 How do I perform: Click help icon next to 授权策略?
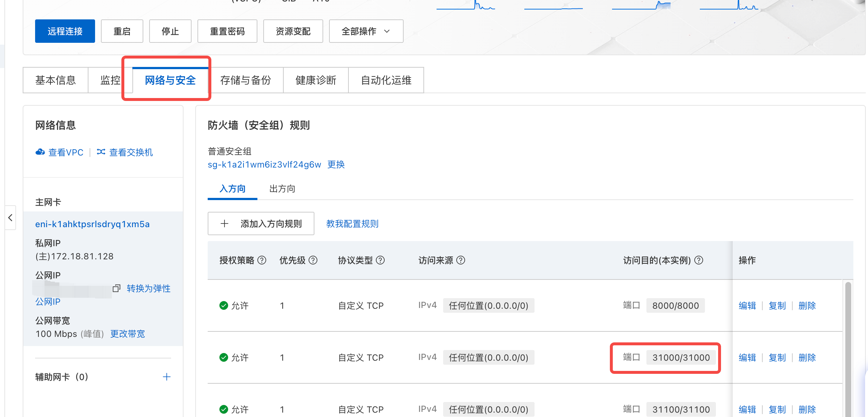tap(262, 260)
